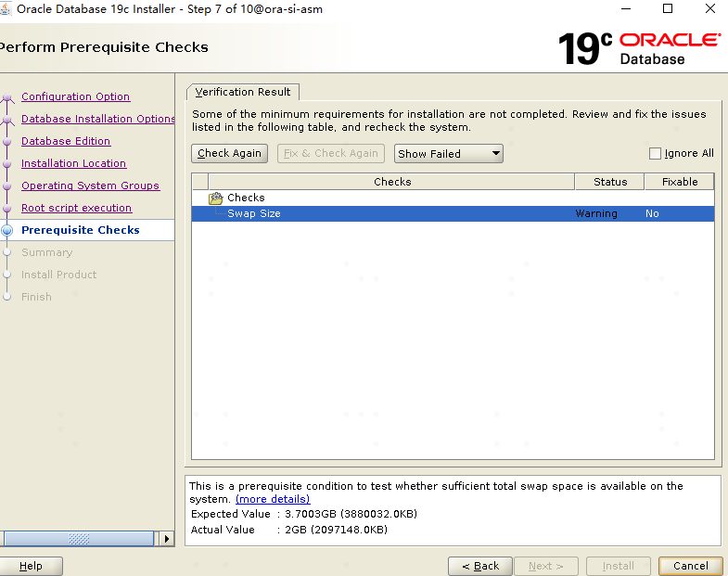Open the Show Failed dropdown
Image resolution: width=728 pixels, height=576 pixels.
coord(449,154)
